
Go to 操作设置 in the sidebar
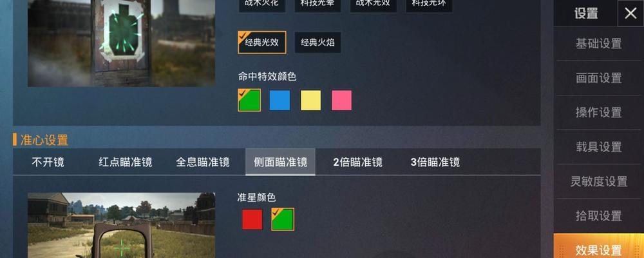pos(598,112)
